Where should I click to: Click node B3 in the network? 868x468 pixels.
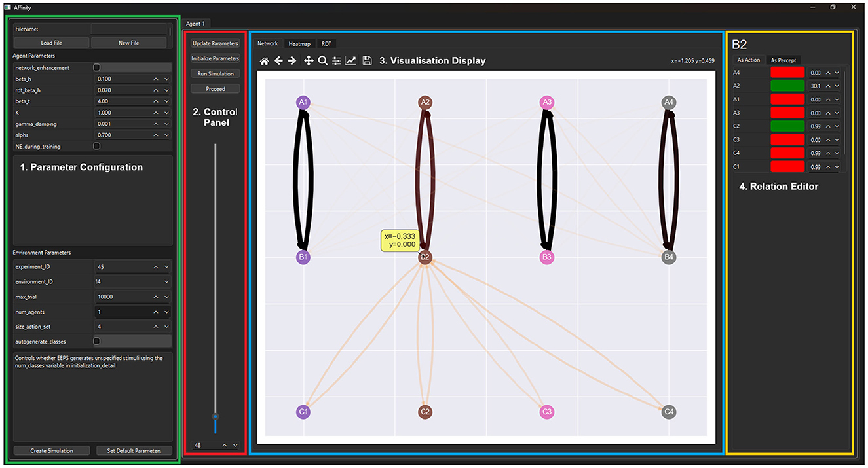547,257
